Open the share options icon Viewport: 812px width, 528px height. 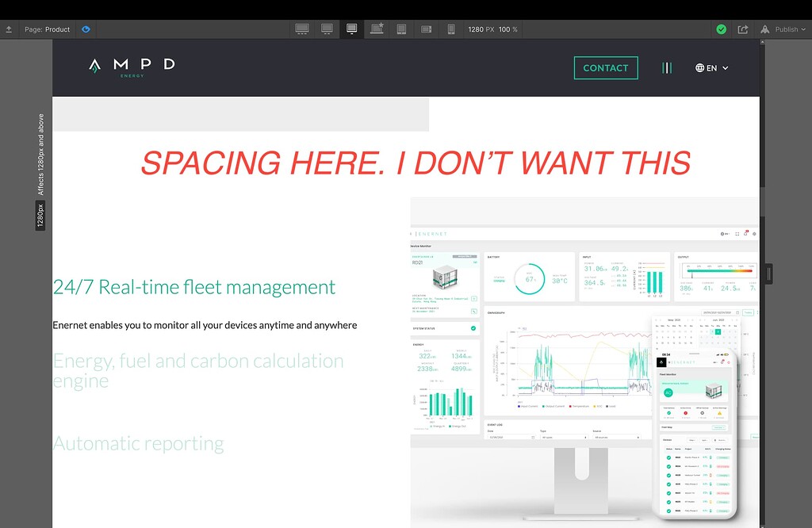[743, 29]
